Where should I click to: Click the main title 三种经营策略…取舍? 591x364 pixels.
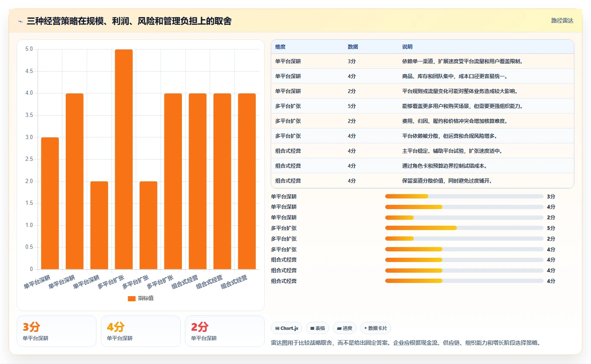(x=129, y=21)
